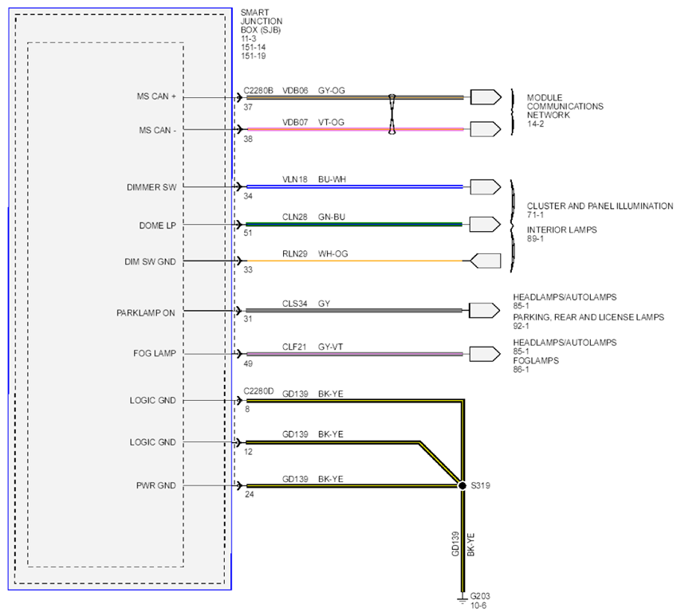
Task: Select the FOG LAMP signal label
Action: pyautogui.click(x=155, y=353)
